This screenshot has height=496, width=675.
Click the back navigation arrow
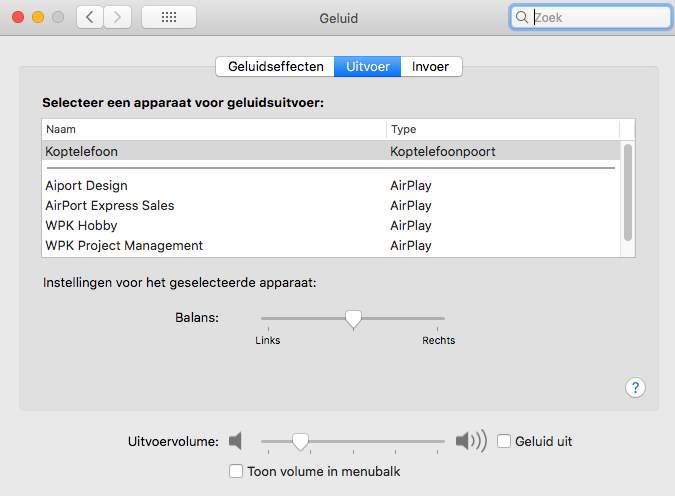[x=90, y=17]
